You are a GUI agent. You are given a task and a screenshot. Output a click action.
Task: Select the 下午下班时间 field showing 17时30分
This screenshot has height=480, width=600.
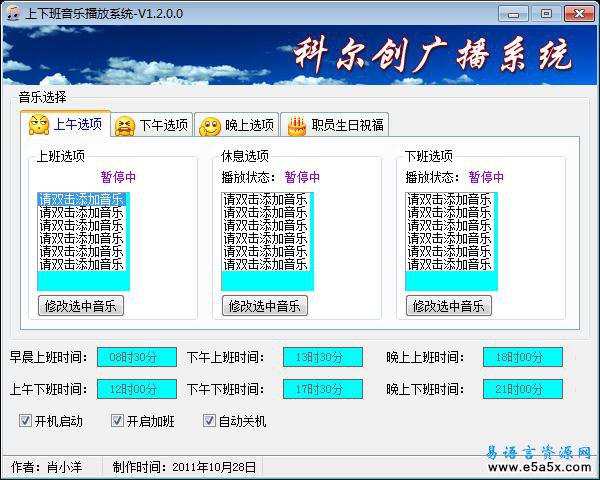point(323,389)
